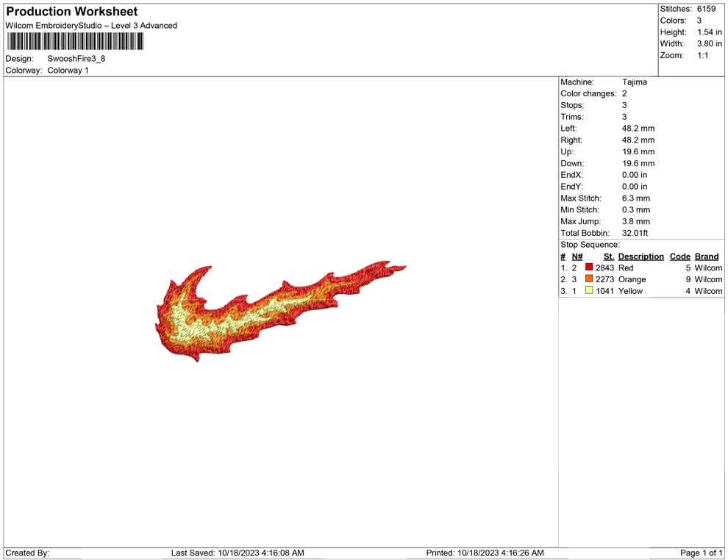Viewport: 728px width, 560px height.
Task: Click the Down value '19.6 mm'
Action: (638, 163)
